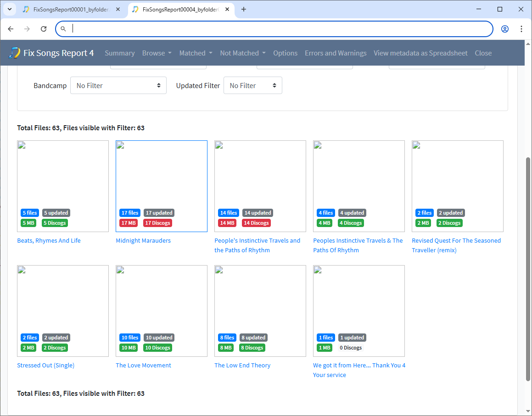This screenshot has height=416, width=532.
Task: Expand the Not Matched dropdown menu
Action: pyautogui.click(x=242, y=53)
